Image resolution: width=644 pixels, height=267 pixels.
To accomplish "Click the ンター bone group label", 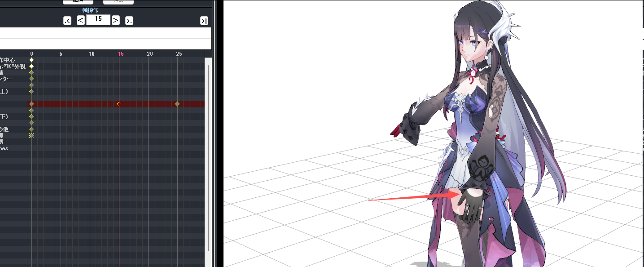I will [x=6, y=79].
